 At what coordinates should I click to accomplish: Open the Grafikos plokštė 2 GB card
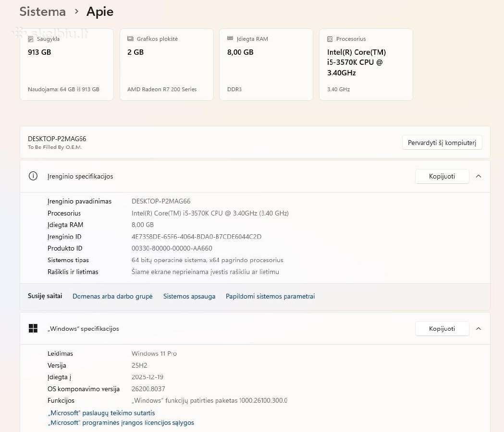pyautogui.click(x=167, y=64)
